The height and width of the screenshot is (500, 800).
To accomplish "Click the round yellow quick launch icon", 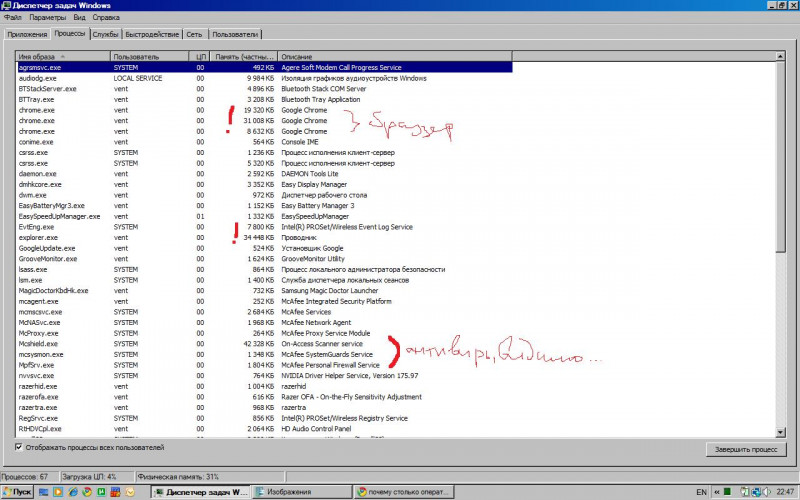I will (130, 492).
